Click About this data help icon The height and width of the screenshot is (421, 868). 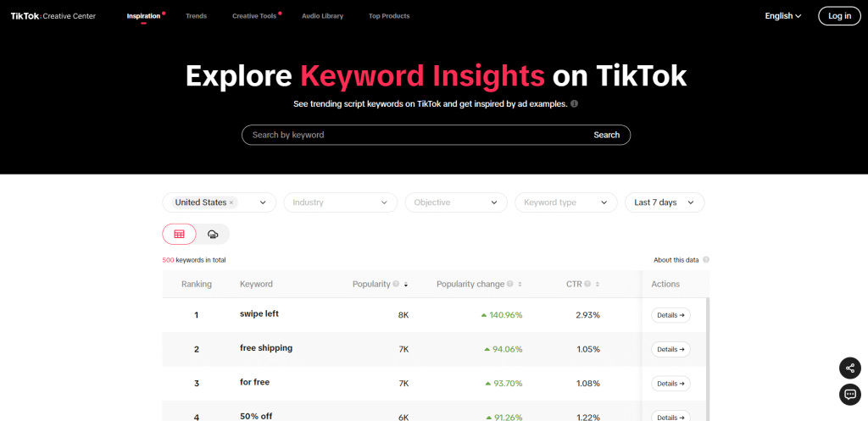coord(706,259)
